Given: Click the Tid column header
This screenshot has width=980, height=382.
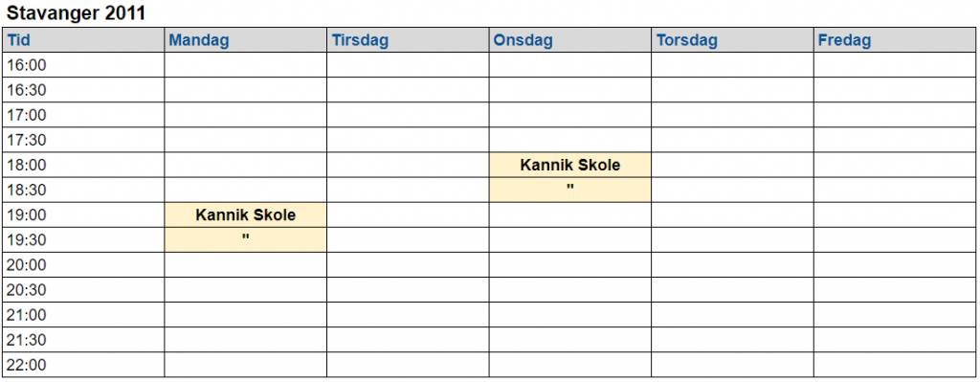Looking at the screenshot, I should (x=83, y=40).
